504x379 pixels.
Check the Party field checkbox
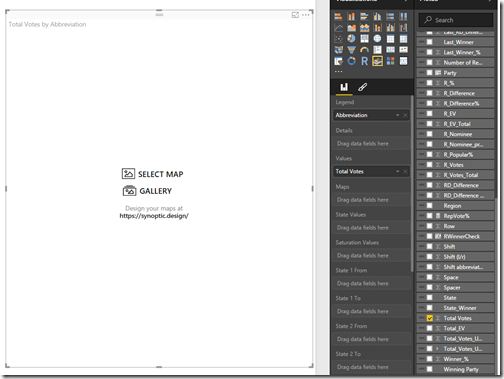coord(430,73)
